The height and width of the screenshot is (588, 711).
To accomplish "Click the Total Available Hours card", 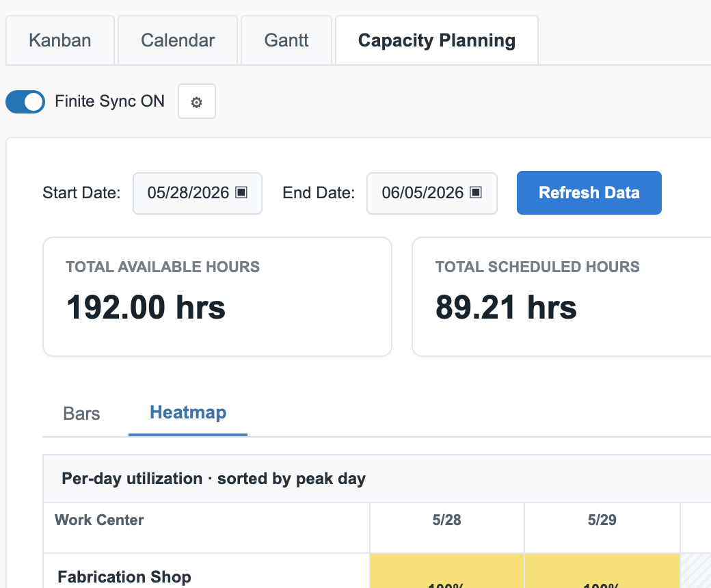I will 217,297.
